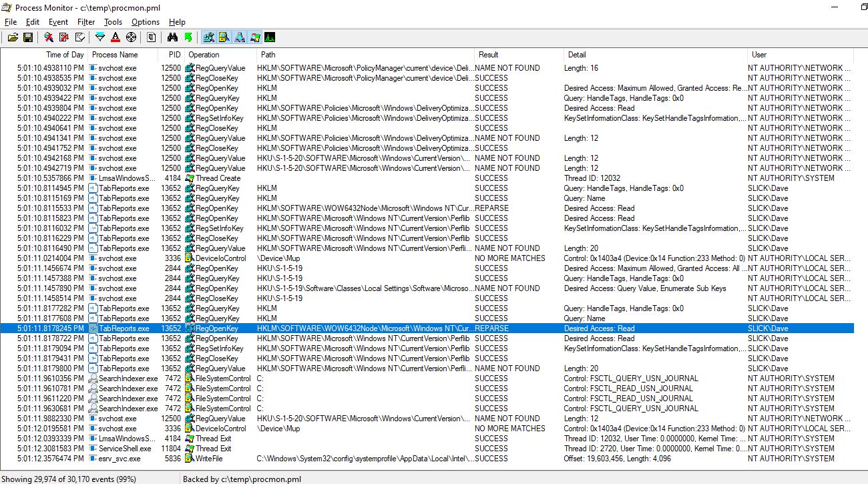Open a saved log with the Open icon
The height and width of the screenshot is (484, 868).
[13, 37]
